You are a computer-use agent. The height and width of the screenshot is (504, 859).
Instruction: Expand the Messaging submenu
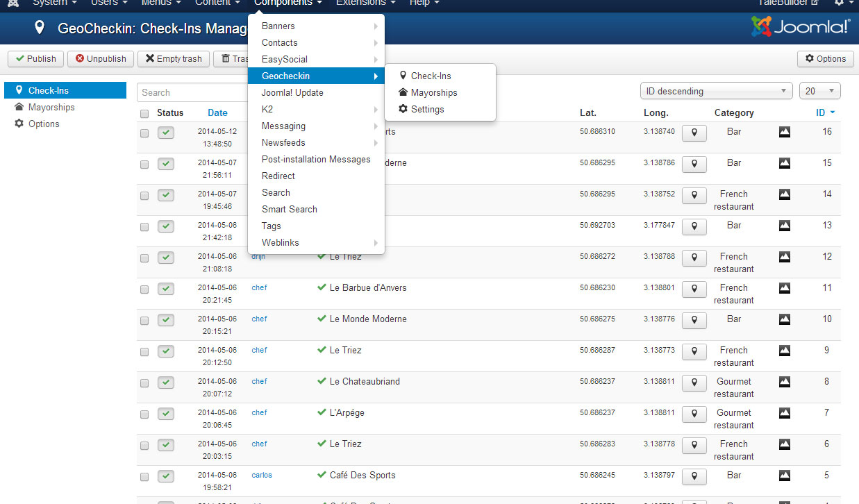point(316,126)
